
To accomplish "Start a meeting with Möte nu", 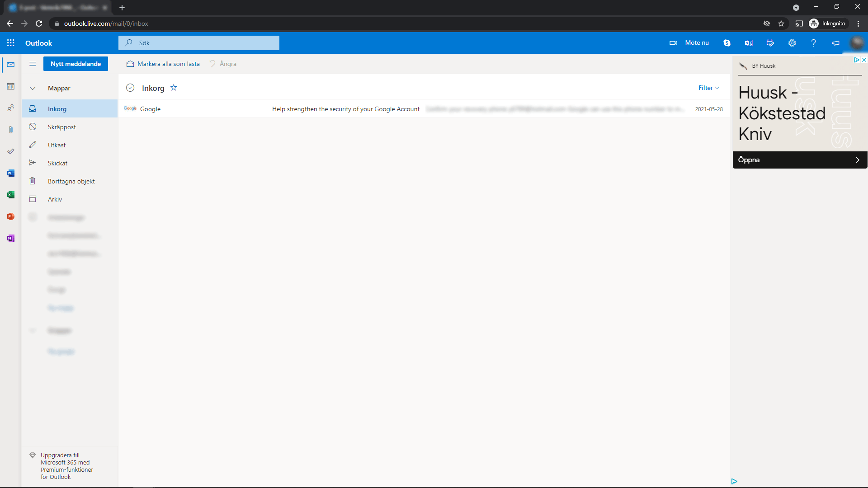I will (x=689, y=43).
